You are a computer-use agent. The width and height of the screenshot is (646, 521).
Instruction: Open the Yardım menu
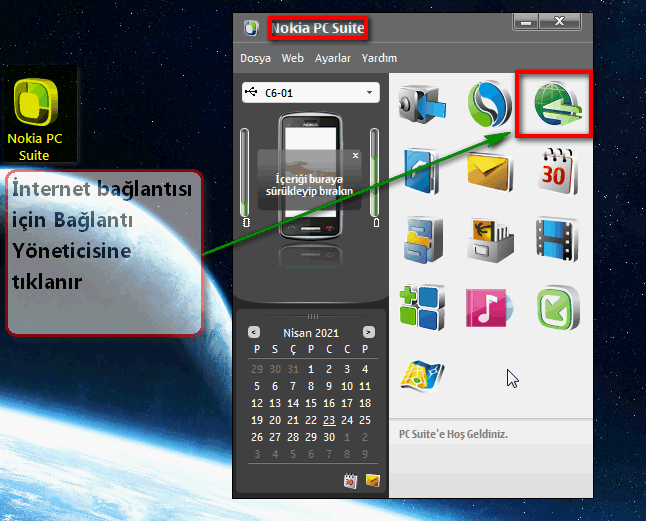(379, 58)
